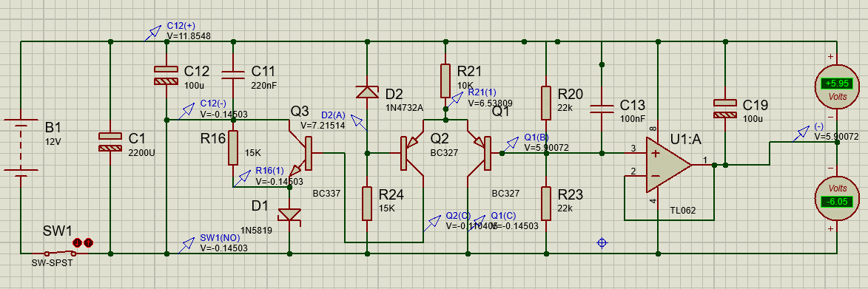Select the Q3 BC337 transistor symbol
868x289 pixels.
click(x=303, y=152)
